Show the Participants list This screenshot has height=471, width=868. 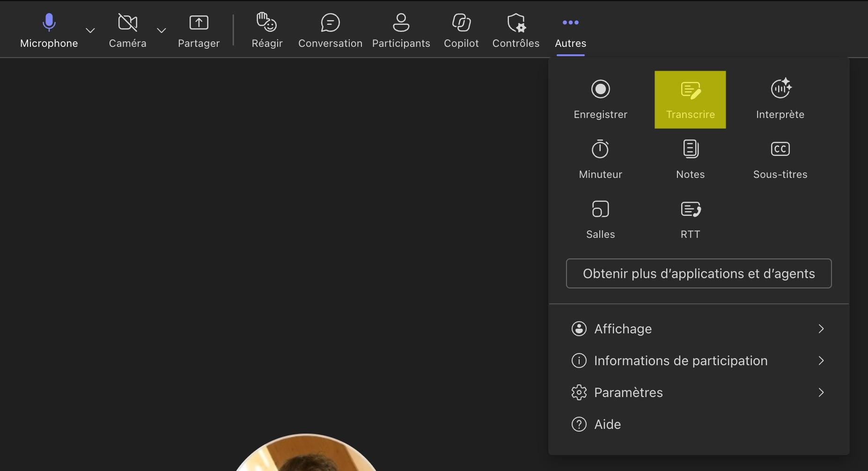[401, 31]
